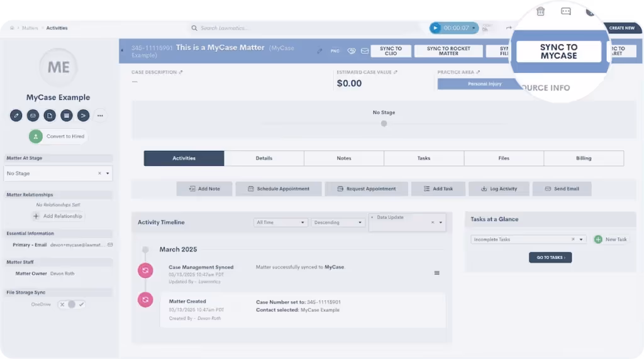Open hamburger menu on Case Management Synced entry
Viewport: 644px width, 359px height.
click(437, 273)
